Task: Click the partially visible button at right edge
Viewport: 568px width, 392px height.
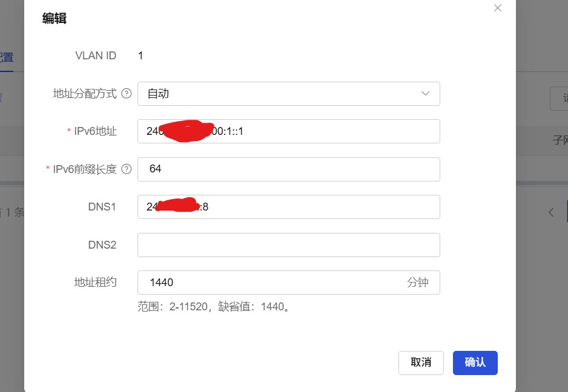Action: 561,99
